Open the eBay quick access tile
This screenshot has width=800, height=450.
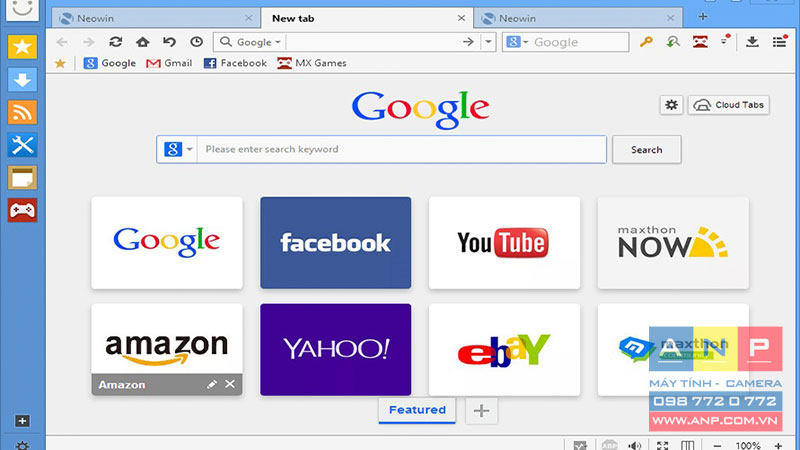504,349
